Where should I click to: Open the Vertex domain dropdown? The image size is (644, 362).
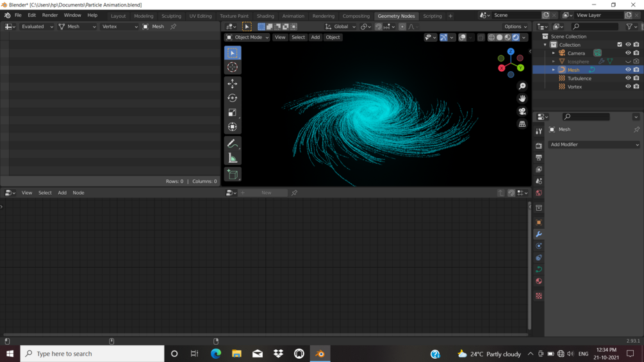click(119, 27)
